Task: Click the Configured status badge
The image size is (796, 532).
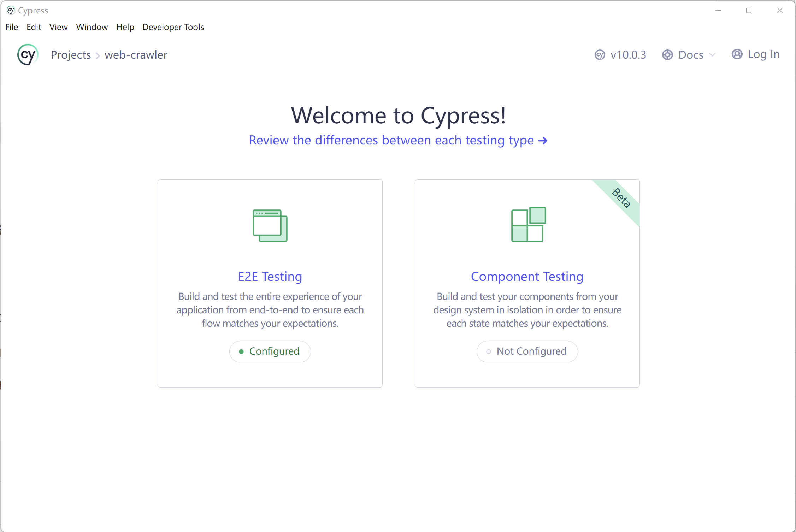Action: coord(270,351)
